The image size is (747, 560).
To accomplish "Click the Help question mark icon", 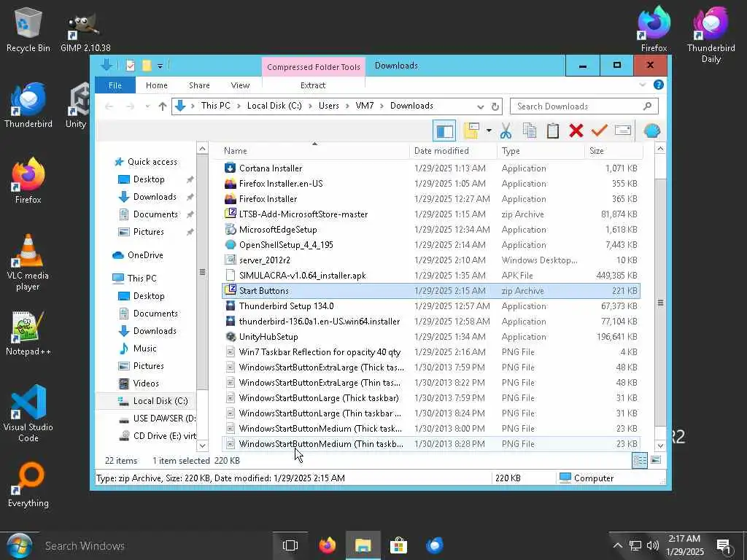I will pyautogui.click(x=659, y=85).
